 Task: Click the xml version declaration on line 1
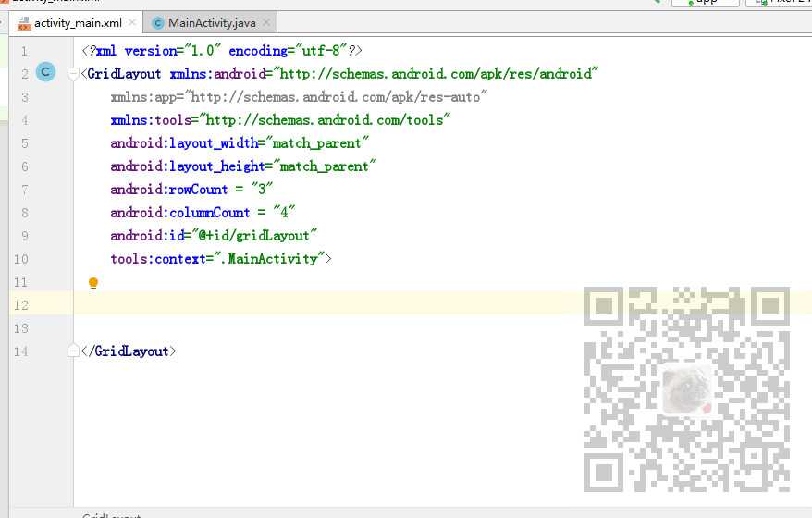tap(222, 51)
